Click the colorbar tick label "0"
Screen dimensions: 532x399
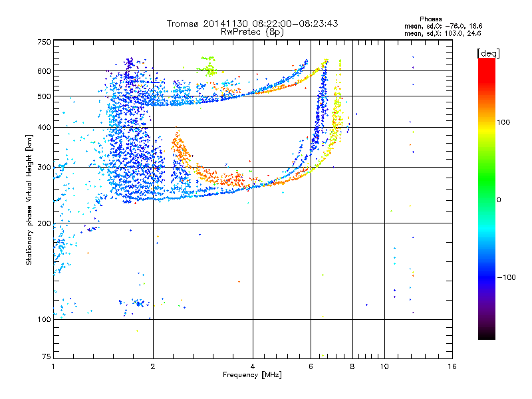point(499,200)
